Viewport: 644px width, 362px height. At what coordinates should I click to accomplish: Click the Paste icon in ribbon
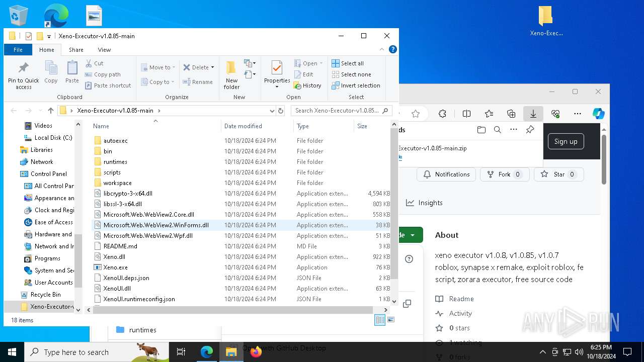[x=72, y=68]
